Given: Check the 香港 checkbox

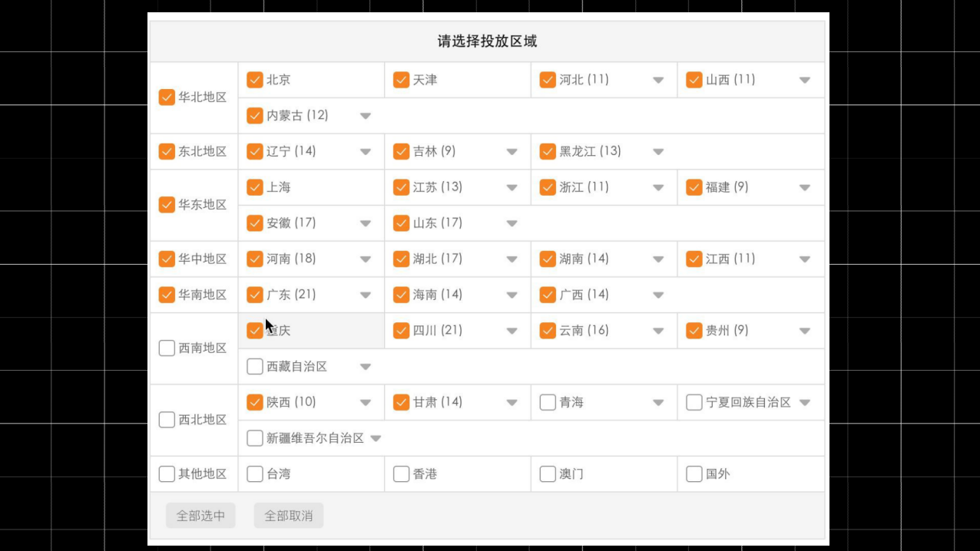Looking at the screenshot, I should pyautogui.click(x=401, y=474).
